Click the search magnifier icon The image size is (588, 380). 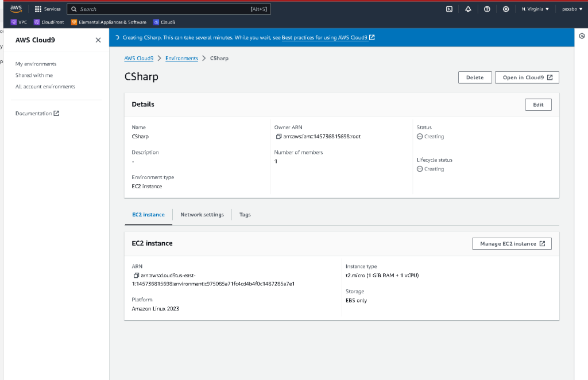[x=74, y=9]
